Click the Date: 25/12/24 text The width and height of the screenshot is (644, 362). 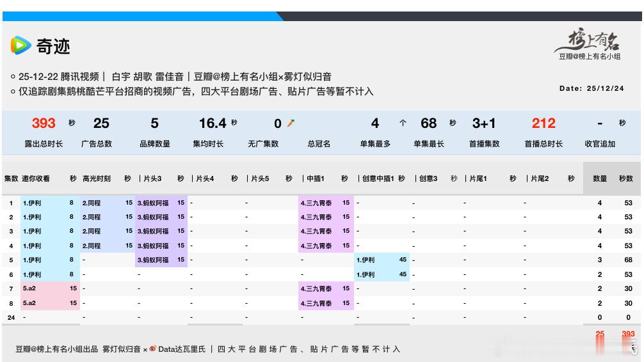[592, 88]
